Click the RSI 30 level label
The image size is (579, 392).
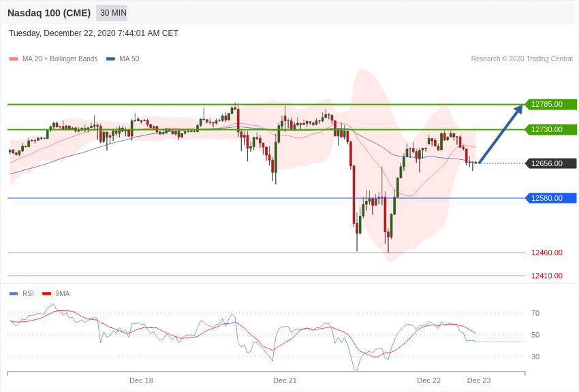click(535, 357)
